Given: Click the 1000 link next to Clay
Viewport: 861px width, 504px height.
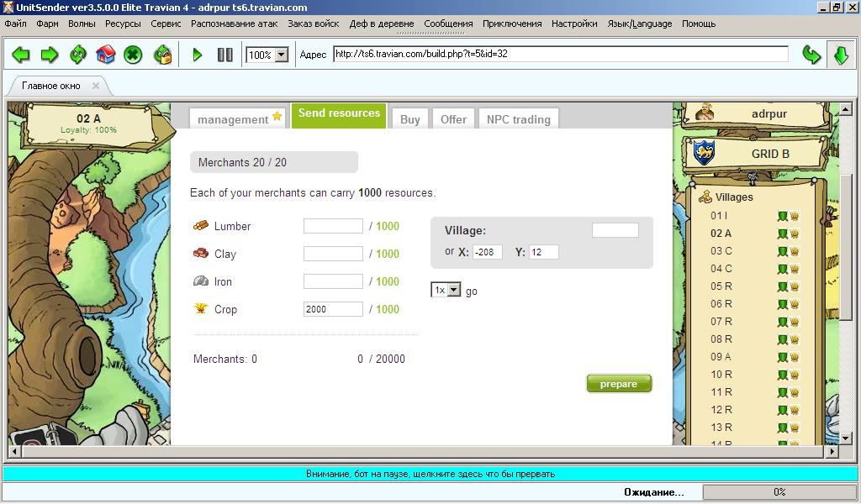Looking at the screenshot, I should point(388,254).
